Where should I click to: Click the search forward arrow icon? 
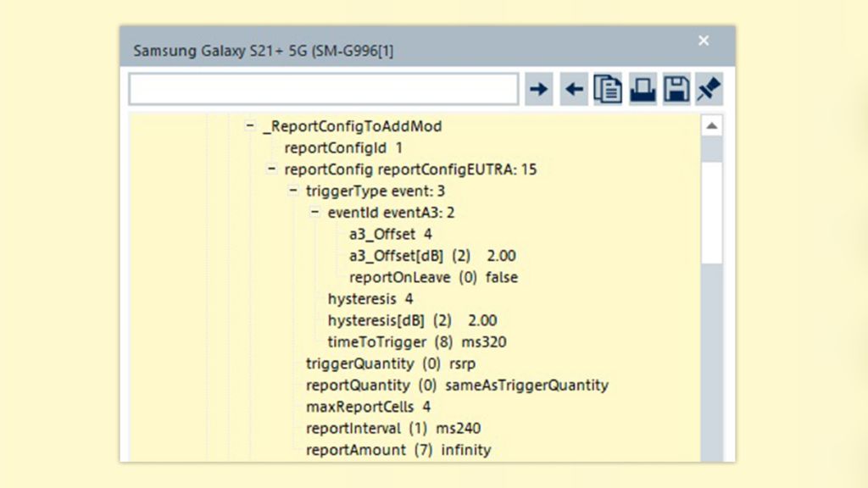pyautogui.click(x=539, y=88)
